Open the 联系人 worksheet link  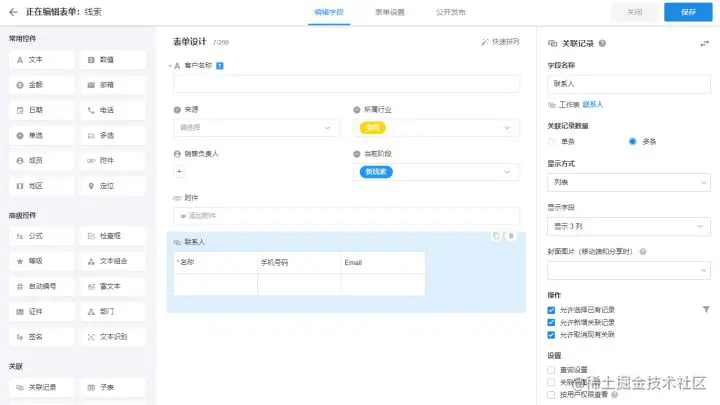click(592, 105)
